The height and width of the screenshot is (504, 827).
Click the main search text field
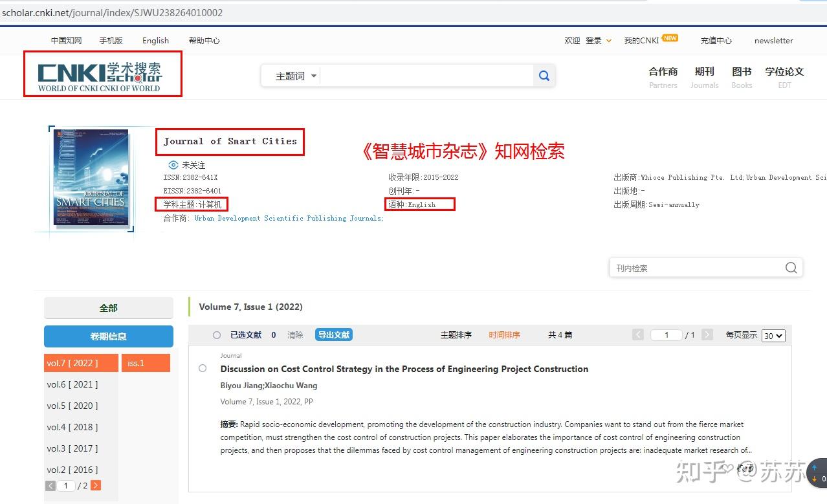point(427,76)
